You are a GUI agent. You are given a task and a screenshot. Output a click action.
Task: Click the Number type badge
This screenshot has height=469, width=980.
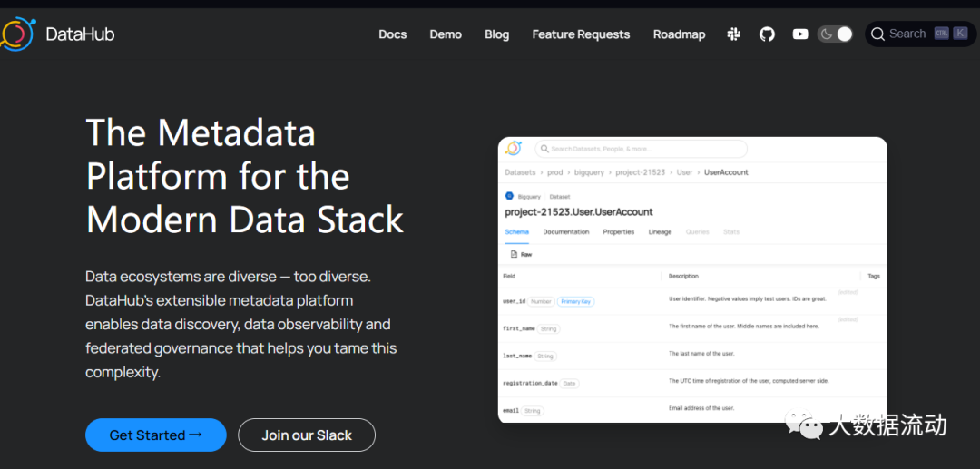pyautogui.click(x=541, y=302)
